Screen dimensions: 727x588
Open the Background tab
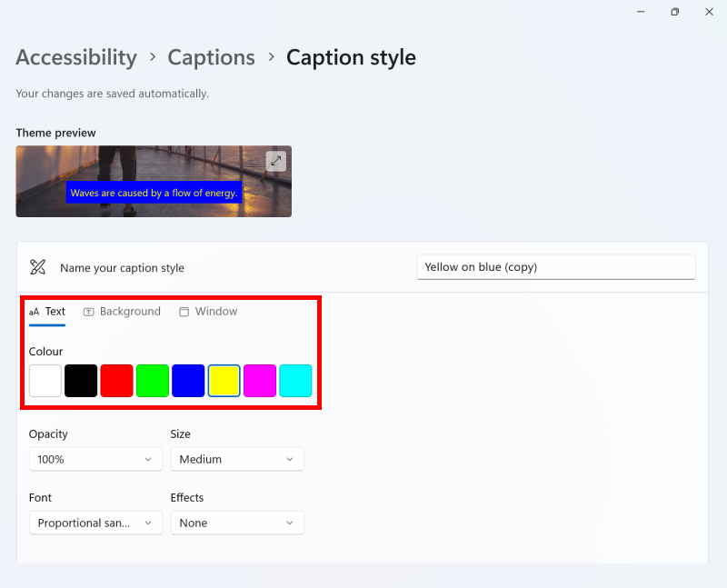122,312
